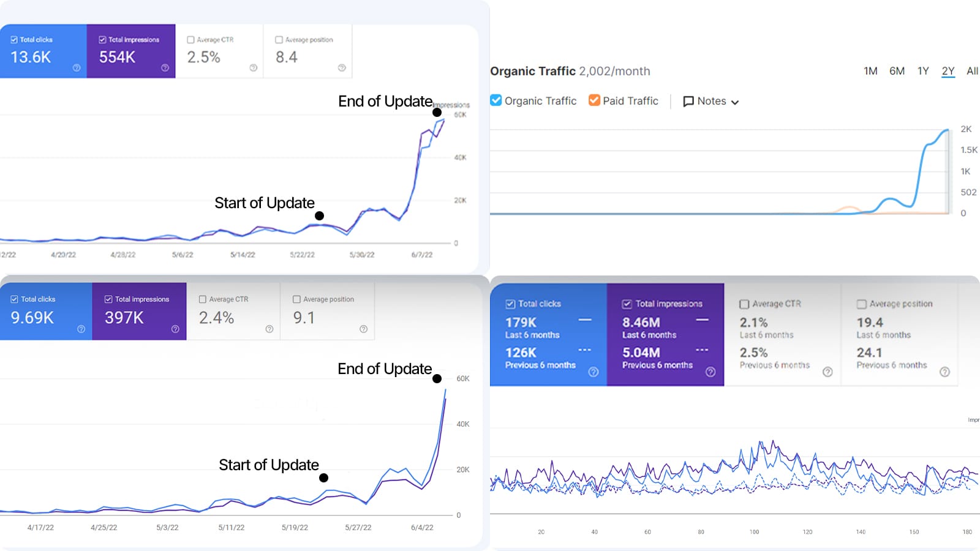This screenshot has height=551, width=980.
Task: Toggle the Paid Traffic checkbox
Action: click(x=594, y=100)
